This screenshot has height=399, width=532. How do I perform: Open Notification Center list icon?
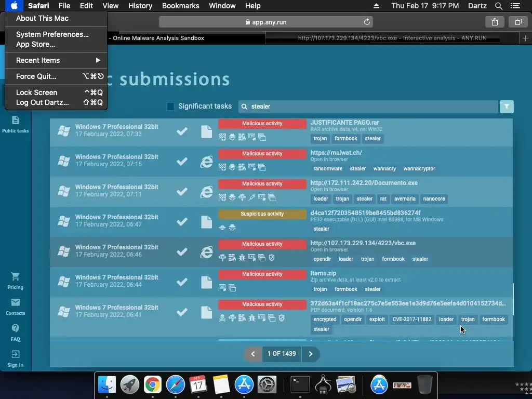[515, 6]
